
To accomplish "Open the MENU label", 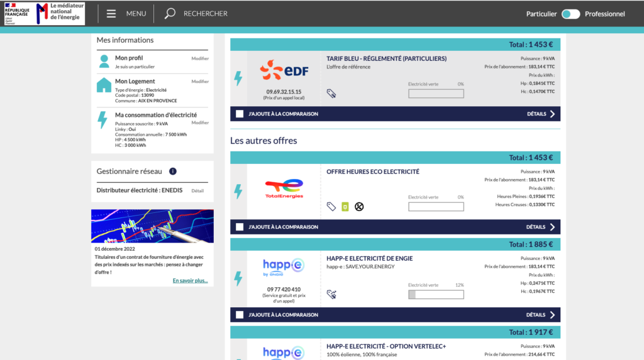I will [136, 14].
